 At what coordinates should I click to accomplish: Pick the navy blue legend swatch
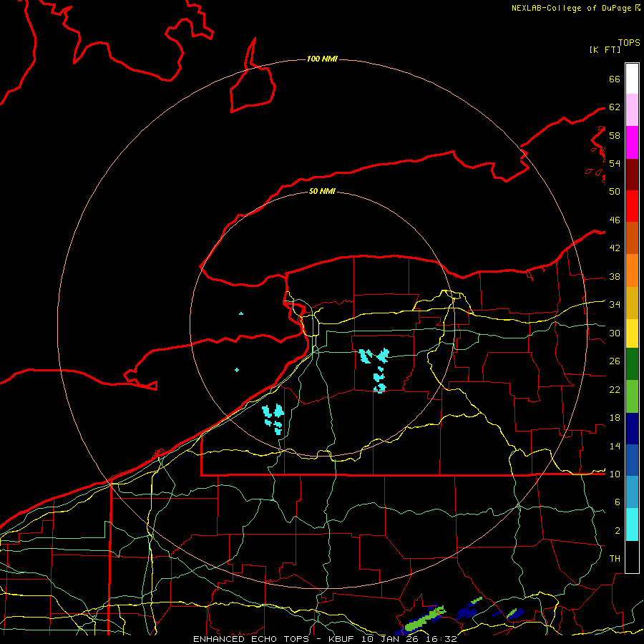click(632, 429)
